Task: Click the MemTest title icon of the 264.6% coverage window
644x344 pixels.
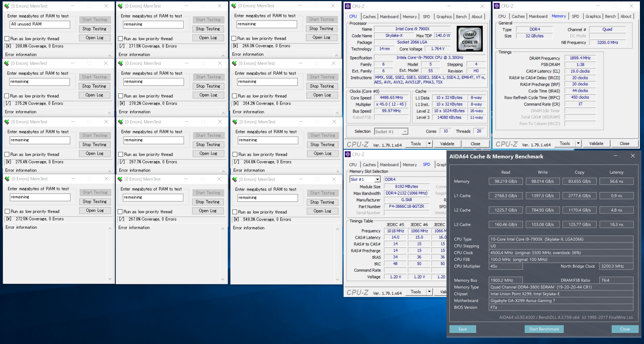Action: [x=235, y=122]
